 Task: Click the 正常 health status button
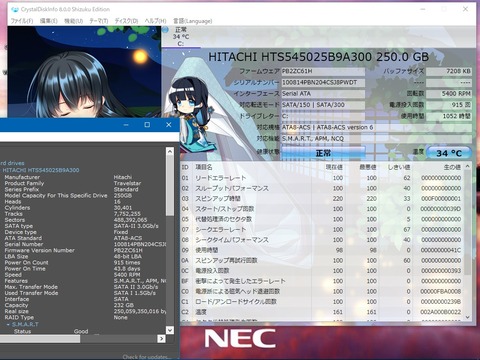[x=323, y=153]
